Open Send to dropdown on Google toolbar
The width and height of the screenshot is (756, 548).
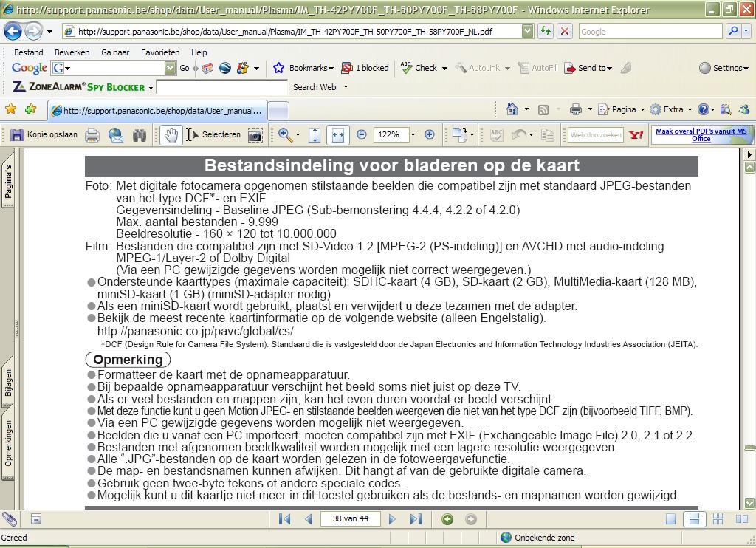click(x=588, y=68)
